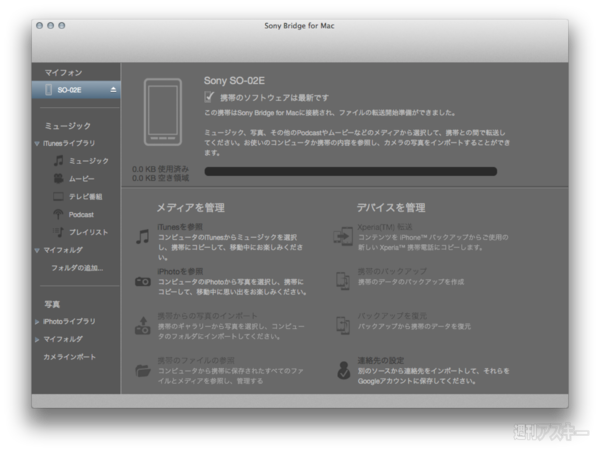Image resolution: width=600 pixels, height=452 pixels.
Task: Click the software up-to-date checkmark
Action: click(209, 97)
